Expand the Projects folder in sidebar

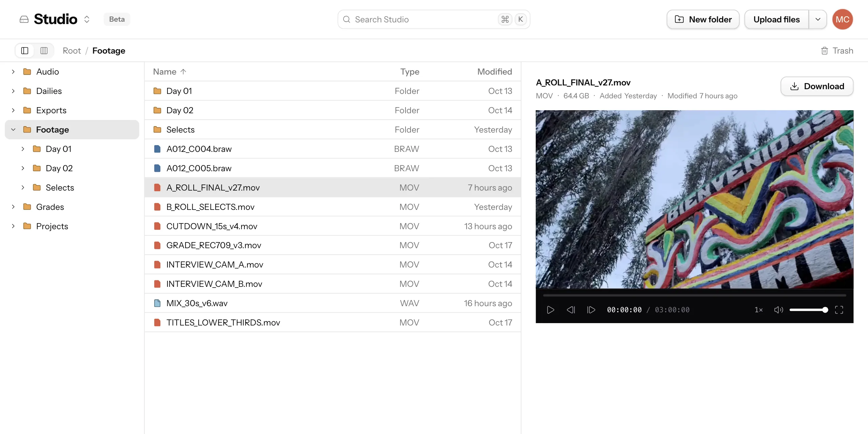13,226
